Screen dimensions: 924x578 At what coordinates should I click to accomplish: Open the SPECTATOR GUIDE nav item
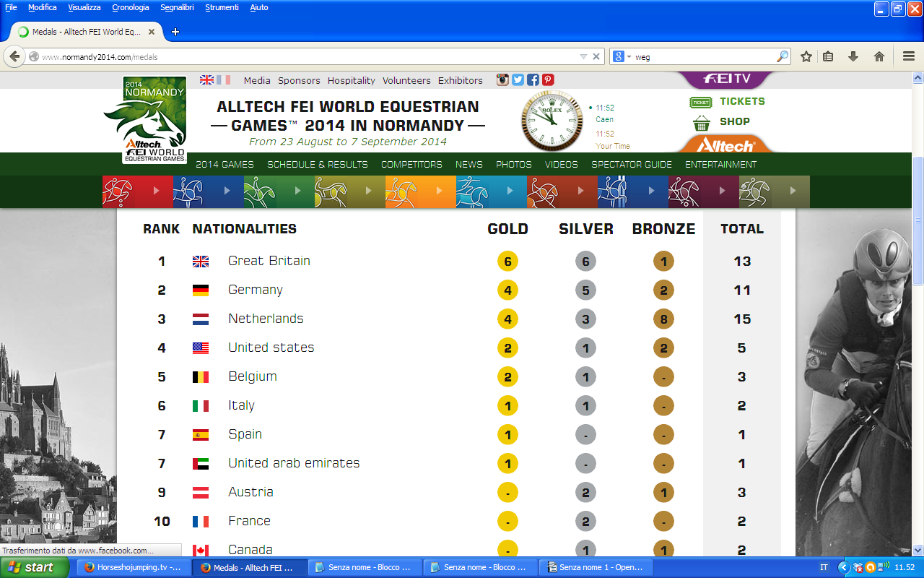632,165
